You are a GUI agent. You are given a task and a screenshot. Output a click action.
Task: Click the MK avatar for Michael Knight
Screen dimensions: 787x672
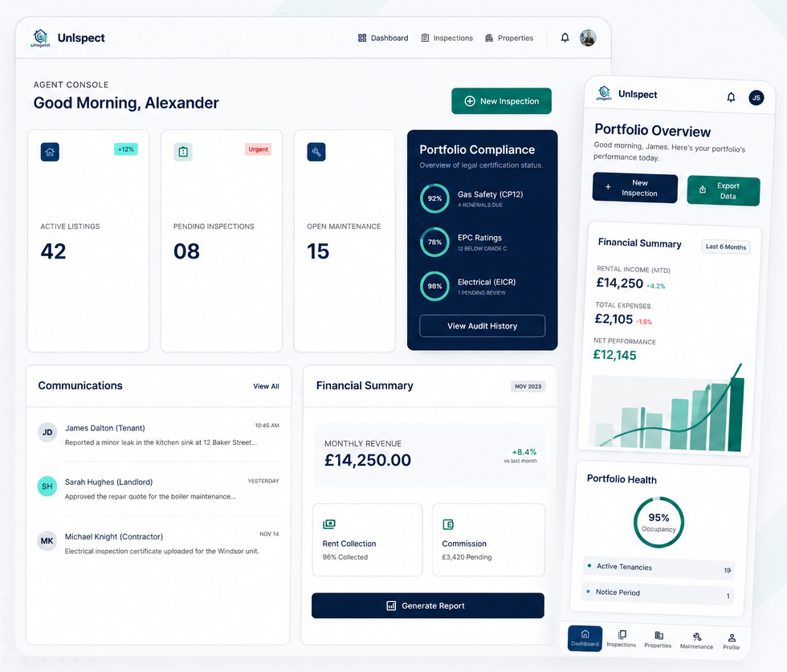(x=47, y=541)
